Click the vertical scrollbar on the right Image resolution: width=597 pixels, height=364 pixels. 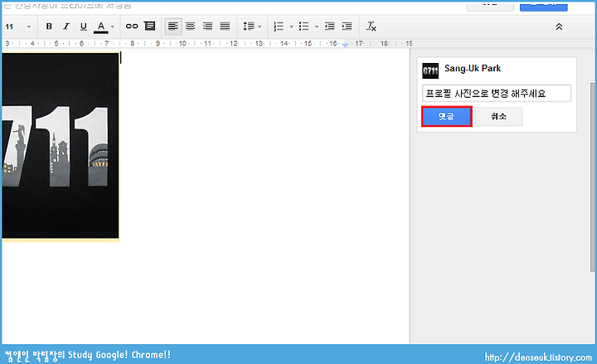[x=593, y=177]
